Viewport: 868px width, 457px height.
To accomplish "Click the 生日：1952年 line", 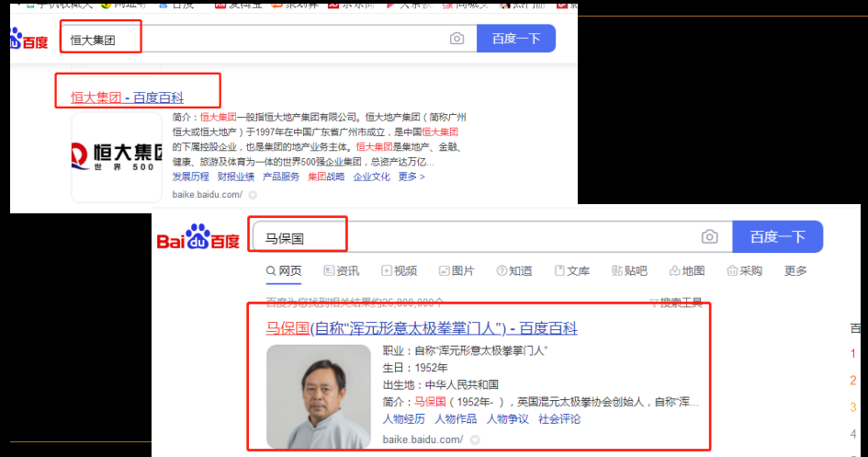I will coord(415,368).
